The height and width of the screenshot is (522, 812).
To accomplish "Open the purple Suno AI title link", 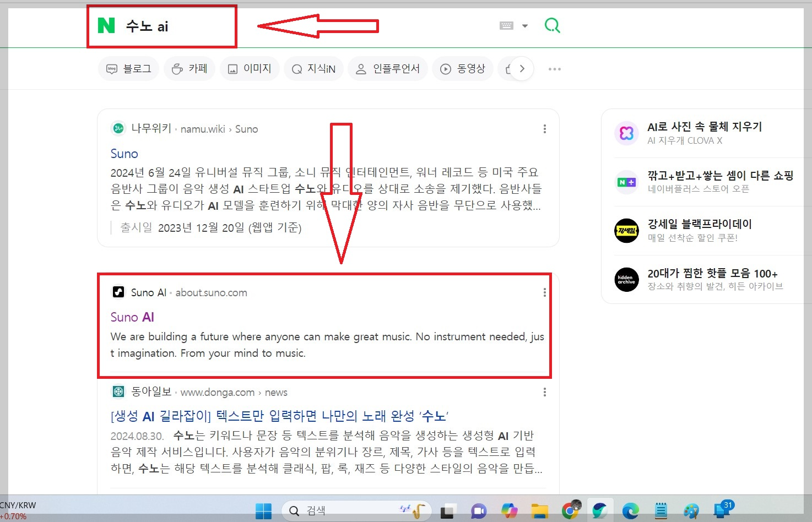I will coord(132,317).
